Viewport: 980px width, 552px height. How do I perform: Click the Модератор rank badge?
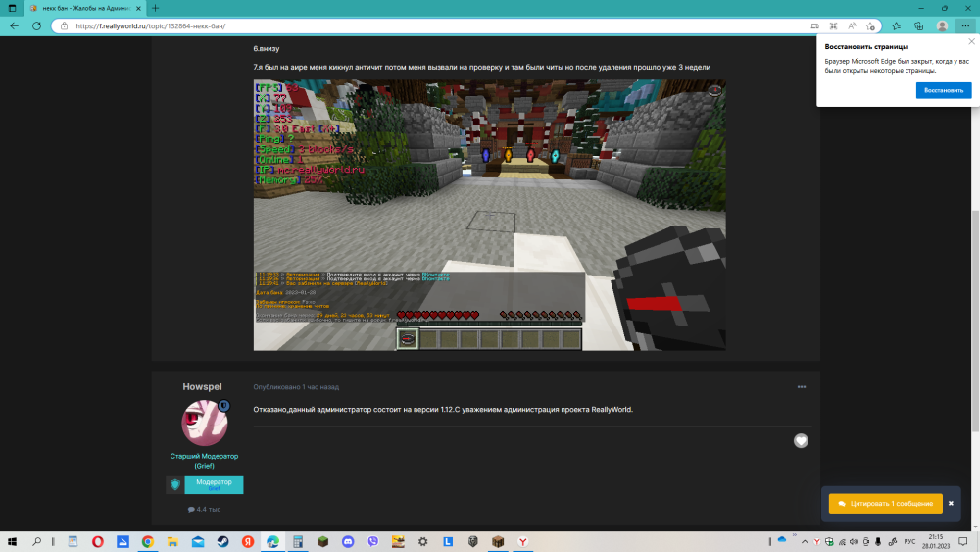point(214,484)
